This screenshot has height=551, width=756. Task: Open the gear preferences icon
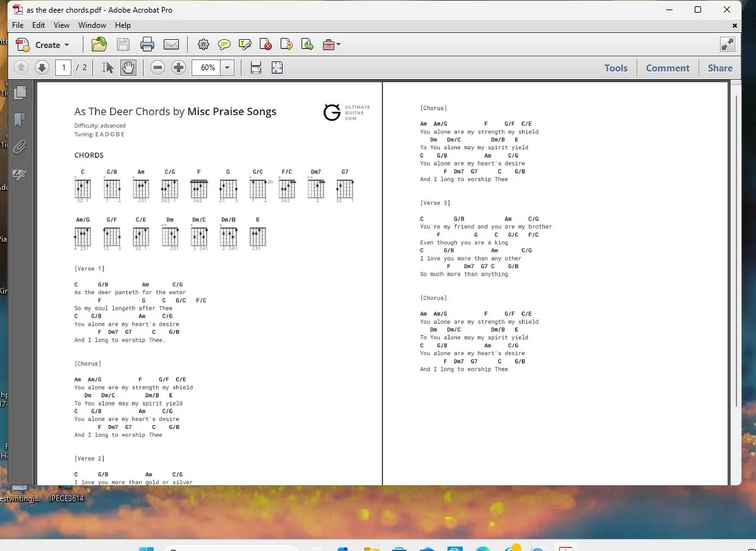click(204, 44)
